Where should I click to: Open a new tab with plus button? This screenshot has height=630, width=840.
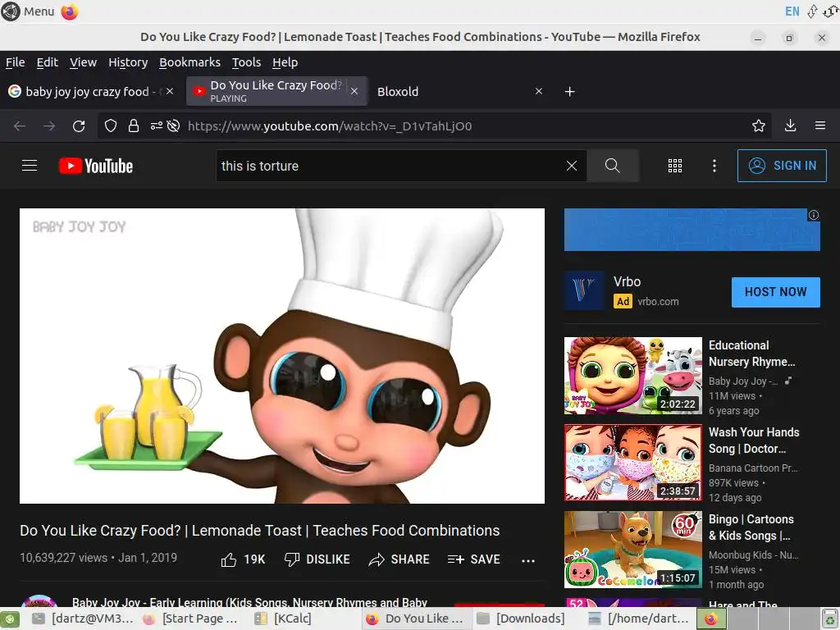coord(570,92)
